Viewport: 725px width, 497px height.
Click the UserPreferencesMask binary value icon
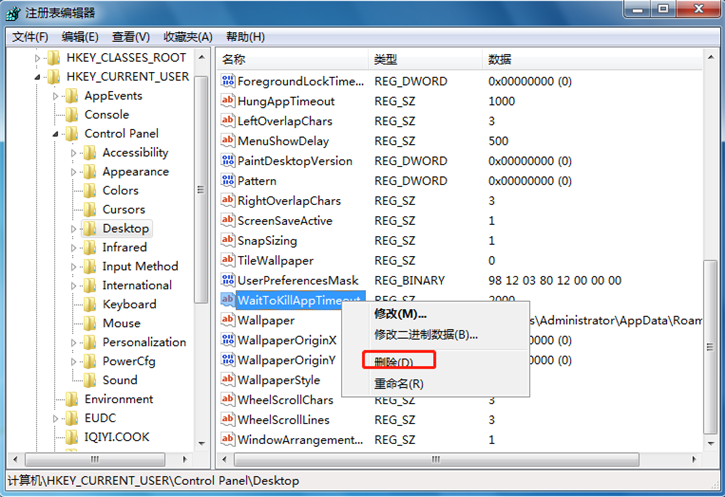pos(227,281)
